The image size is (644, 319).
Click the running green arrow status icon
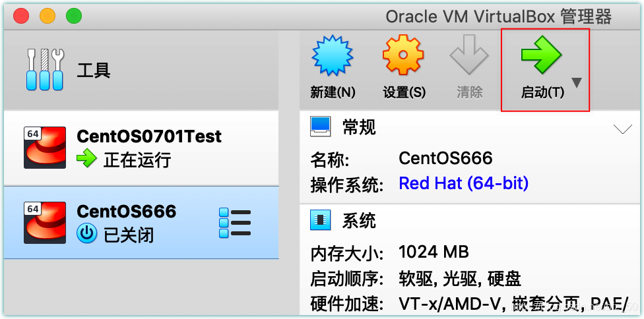pyautogui.click(x=86, y=159)
